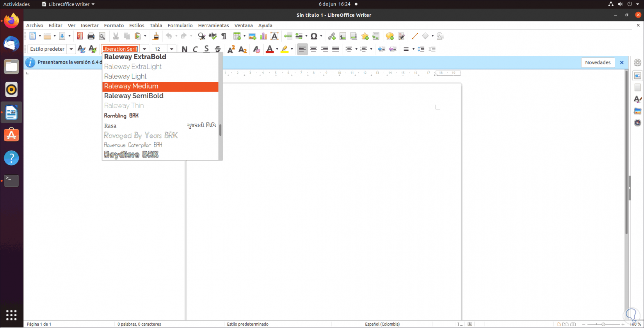Apply yellow highlight color

(x=285, y=49)
